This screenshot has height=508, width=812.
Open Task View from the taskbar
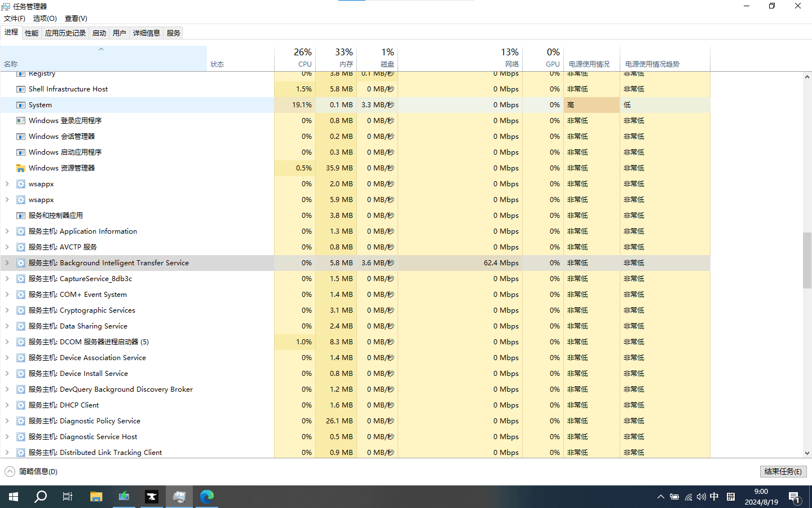tap(68, 497)
